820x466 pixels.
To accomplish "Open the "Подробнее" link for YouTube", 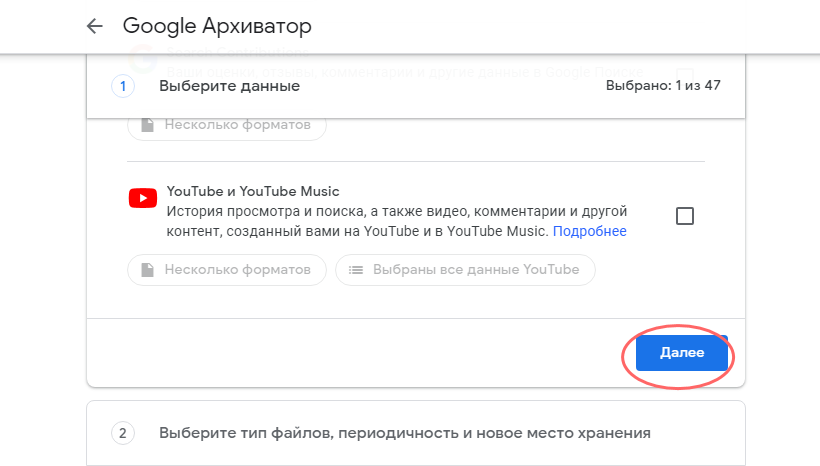I will (589, 231).
